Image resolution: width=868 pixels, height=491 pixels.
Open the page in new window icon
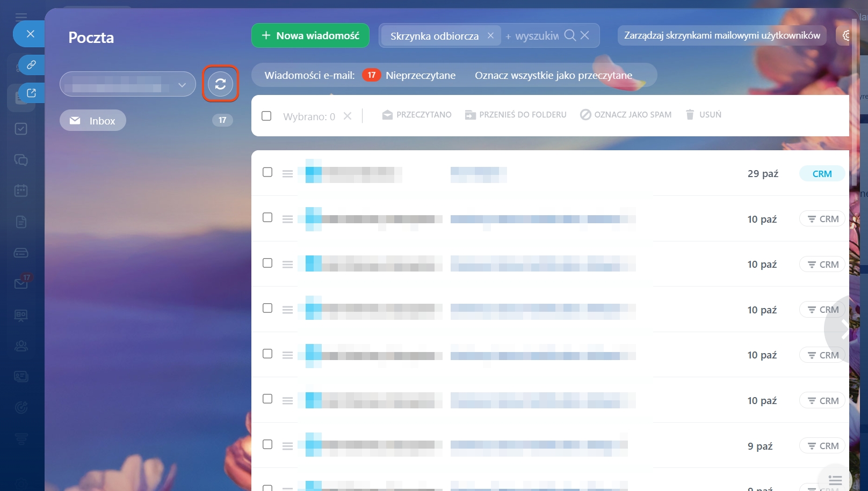[x=31, y=93]
